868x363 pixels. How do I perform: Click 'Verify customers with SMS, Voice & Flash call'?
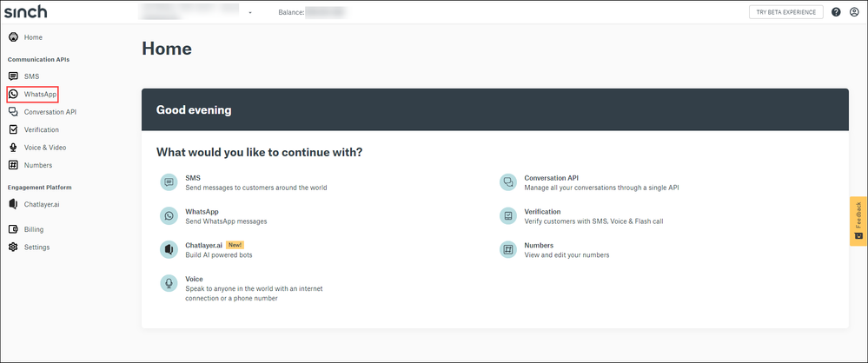[593, 221]
